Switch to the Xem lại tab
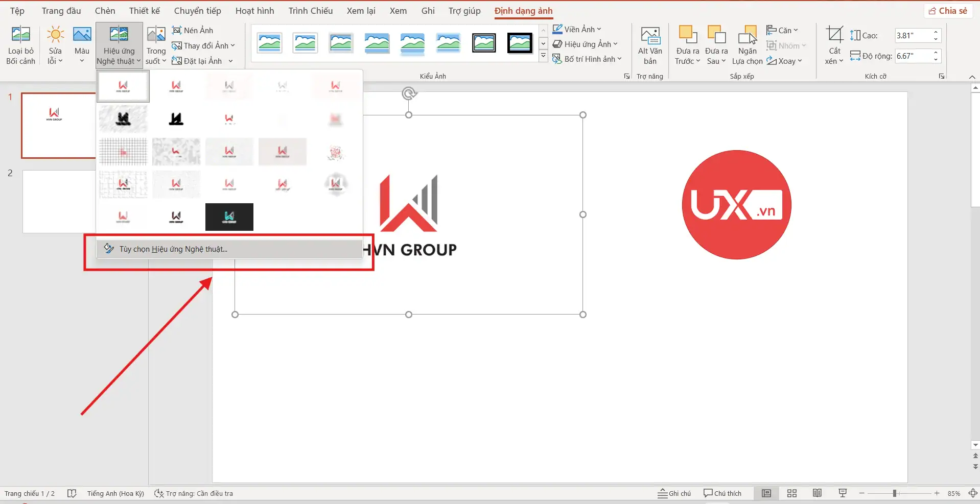This screenshot has height=504, width=980. pyautogui.click(x=361, y=11)
